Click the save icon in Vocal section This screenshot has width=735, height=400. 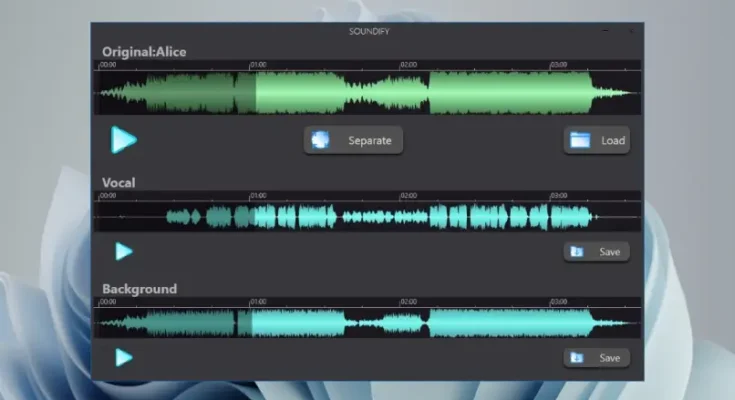pos(577,252)
